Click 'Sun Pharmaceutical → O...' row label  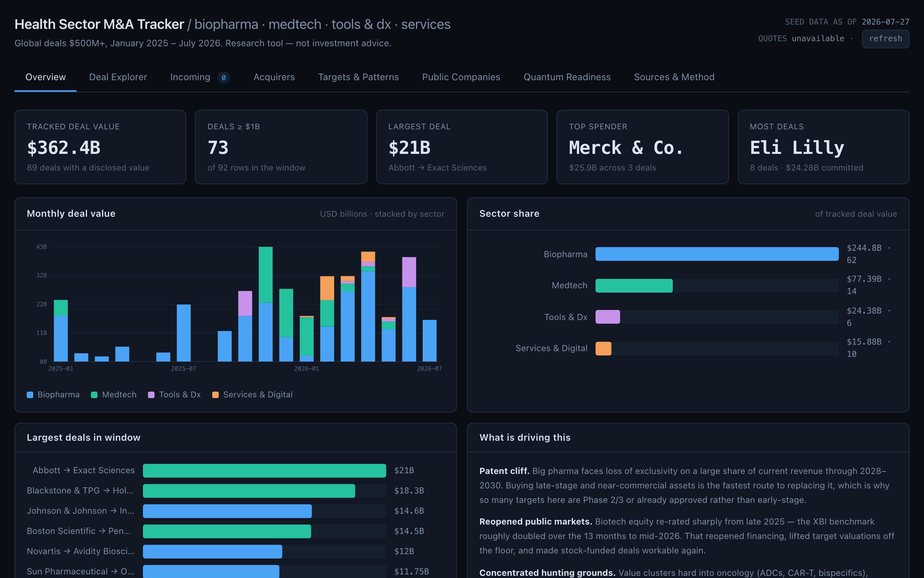pos(80,571)
